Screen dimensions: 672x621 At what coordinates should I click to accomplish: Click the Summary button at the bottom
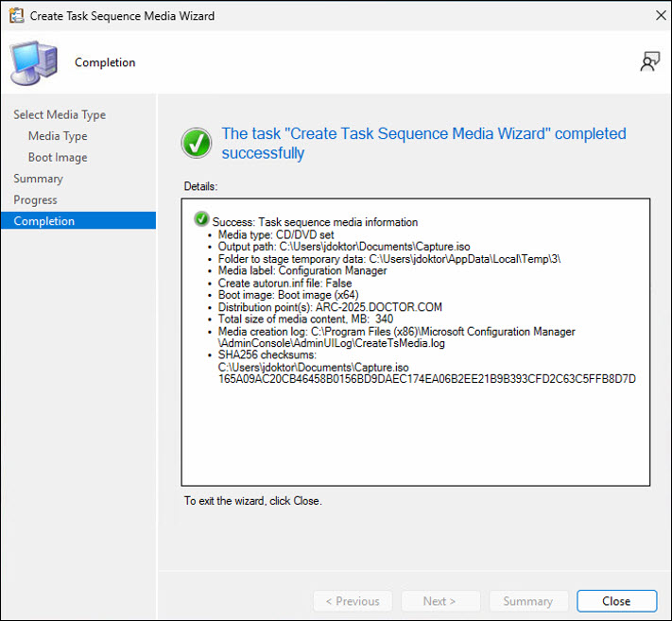point(527,601)
